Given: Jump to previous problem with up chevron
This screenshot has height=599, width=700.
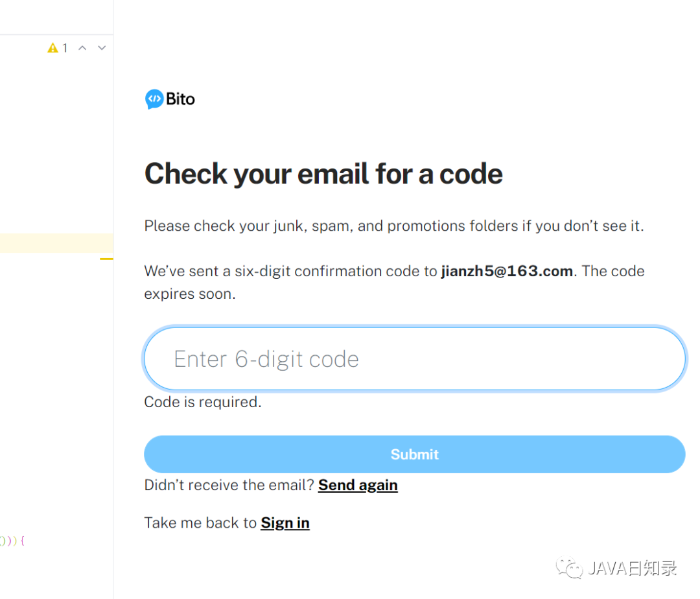Looking at the screenshot, I should pos(82,48).
